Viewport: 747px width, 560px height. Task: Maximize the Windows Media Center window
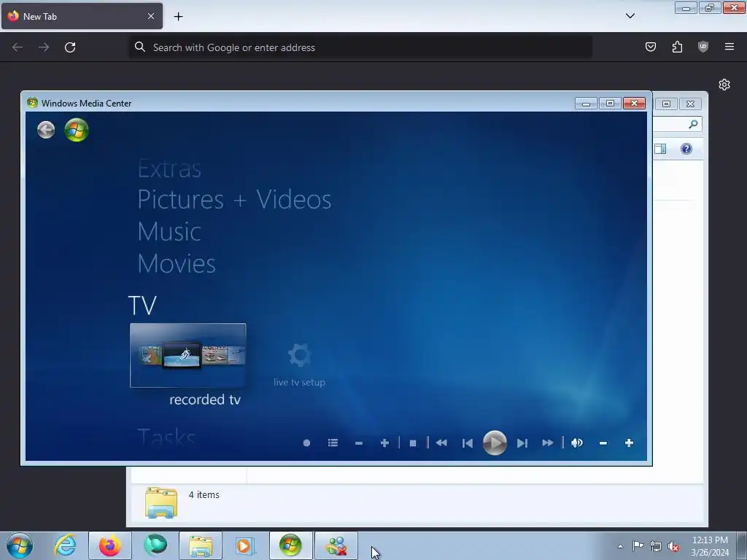point(610,104)
